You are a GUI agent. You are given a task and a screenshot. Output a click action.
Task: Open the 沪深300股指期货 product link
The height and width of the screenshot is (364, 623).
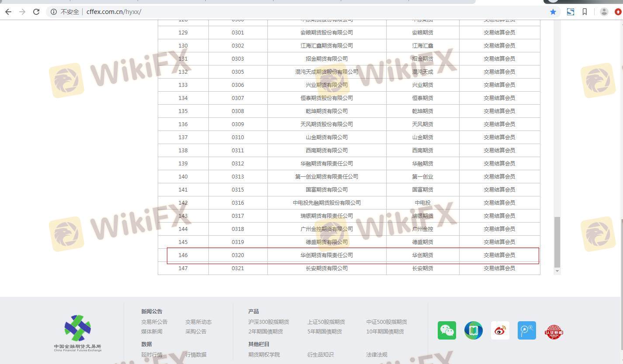(268, 322)
